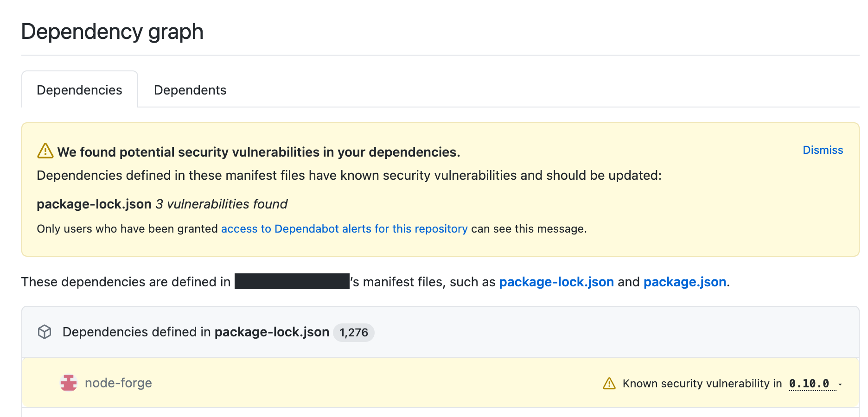
Task: Select the Dependencies tab
Action: [x=79, y=89]
